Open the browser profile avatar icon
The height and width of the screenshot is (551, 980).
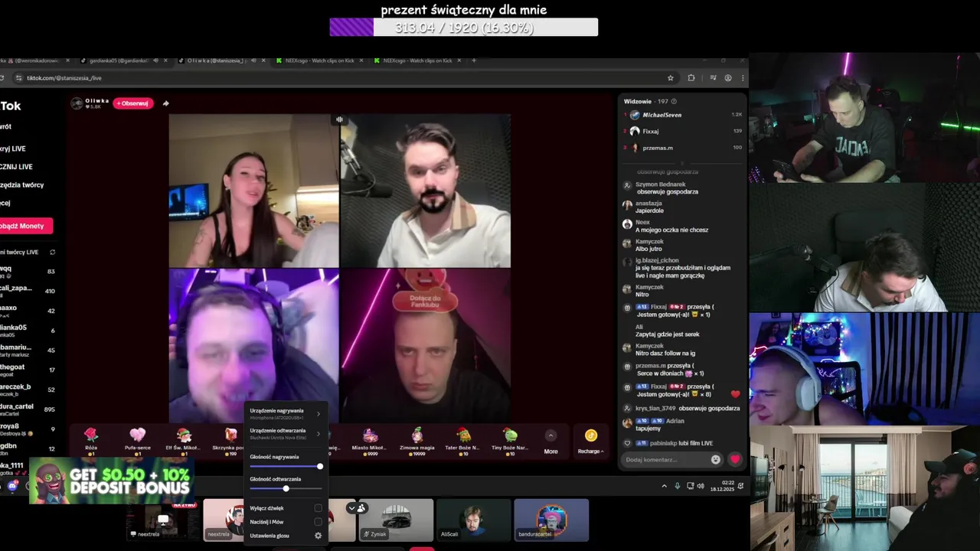[x=728, y=78]
